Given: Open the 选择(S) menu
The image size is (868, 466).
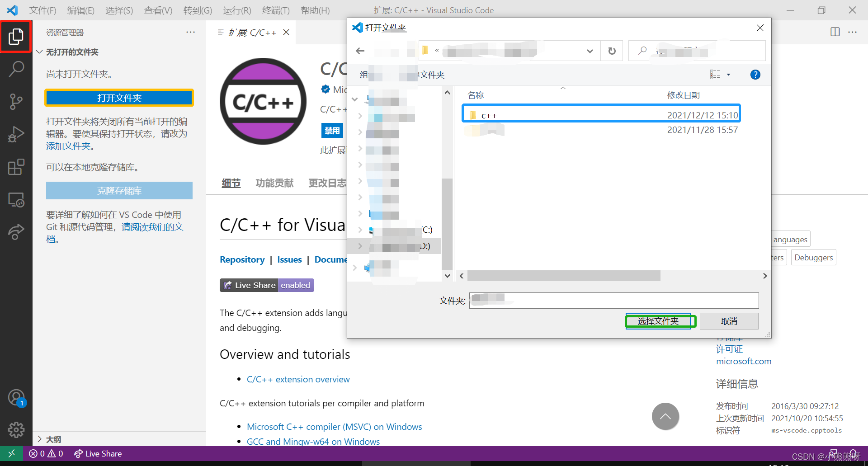Looking at the screenshot, I should [x=119, y=10].
